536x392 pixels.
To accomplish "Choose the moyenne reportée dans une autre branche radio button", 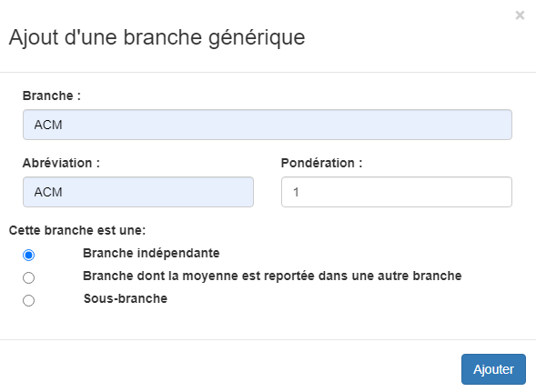I will [29, 277].
